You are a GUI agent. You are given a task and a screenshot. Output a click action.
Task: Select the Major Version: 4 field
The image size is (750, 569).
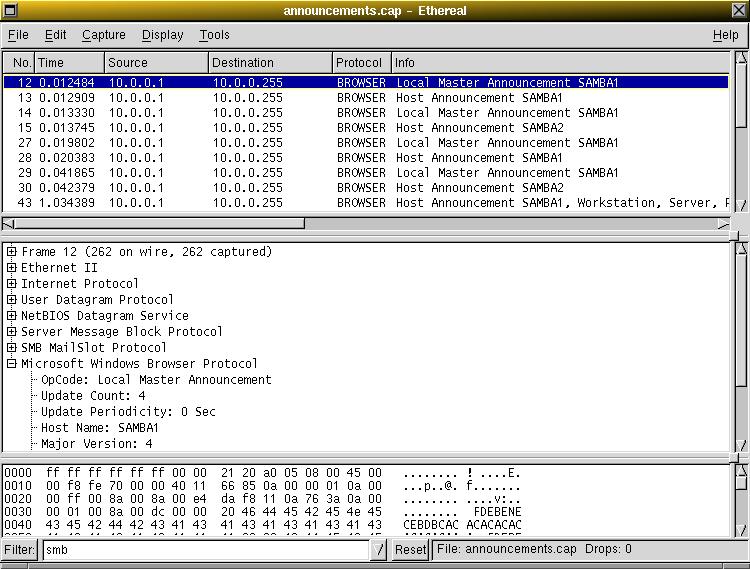coord(97,444)
